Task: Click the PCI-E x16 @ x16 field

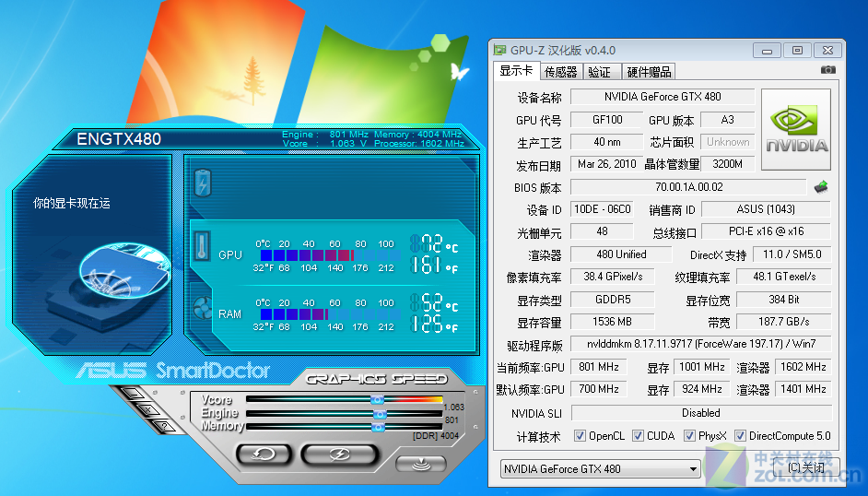Action: click(766, 231)
